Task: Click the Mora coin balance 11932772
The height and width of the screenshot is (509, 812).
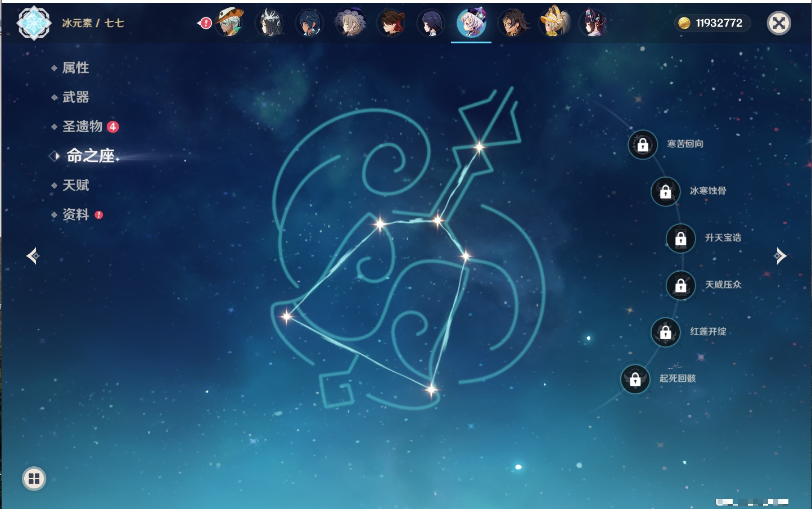Action: [712, 23]
